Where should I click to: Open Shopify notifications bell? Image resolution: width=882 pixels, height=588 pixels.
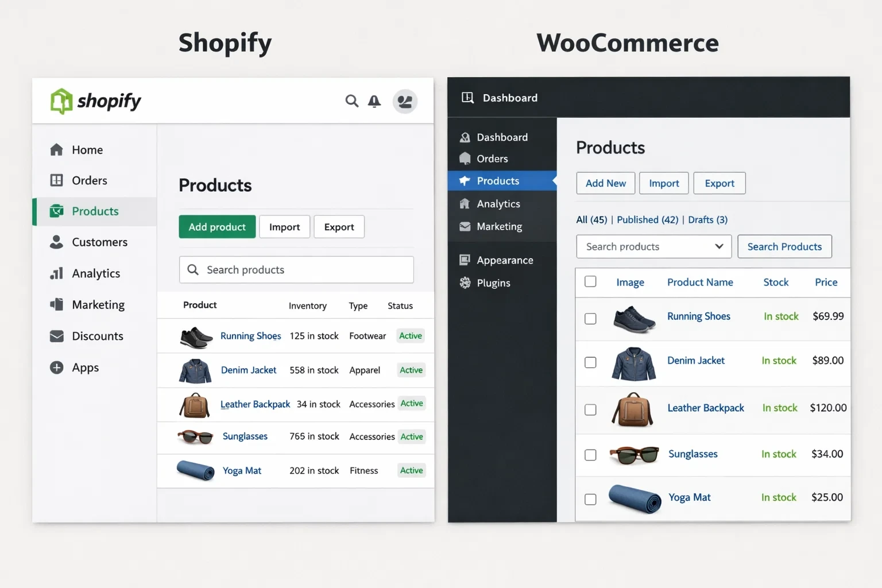pyautogui.click(x=374, y=102)
